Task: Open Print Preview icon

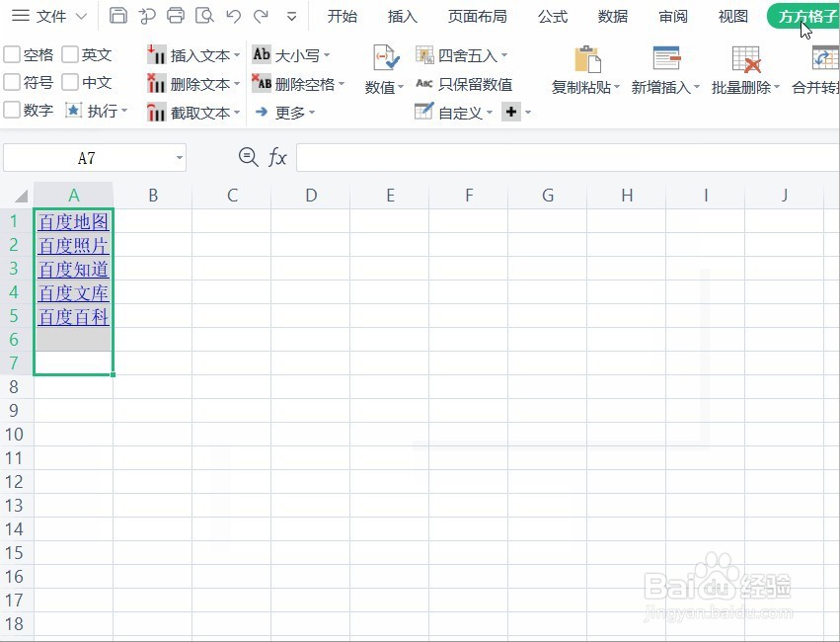Action: click(x=204, y=16)
